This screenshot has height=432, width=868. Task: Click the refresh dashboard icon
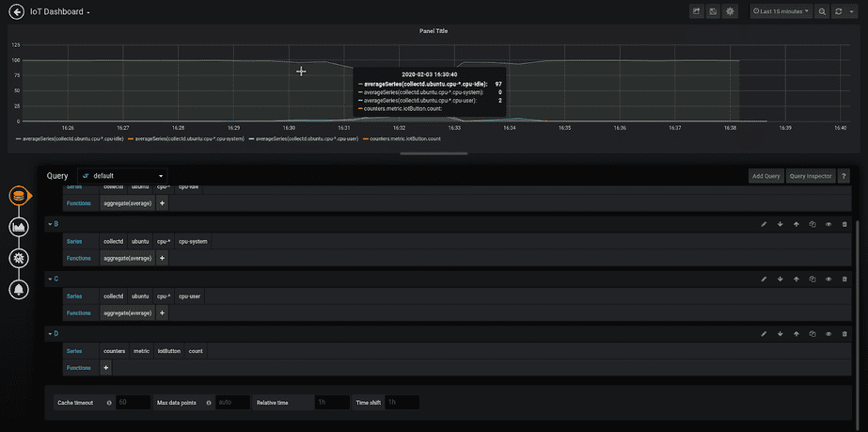click(x=839, y=11)
